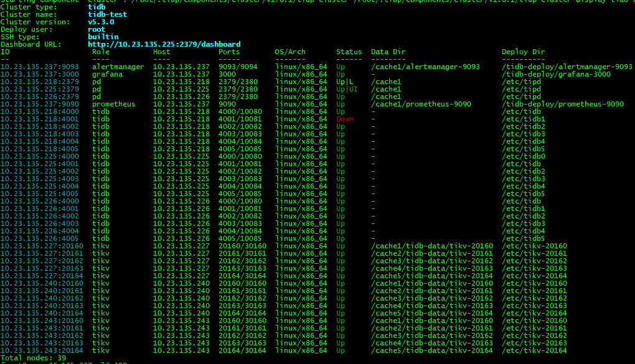The width and height of the screenshot is (635, 364).
Task: Click ID 10.23.135.237:3000 of grafana
Action: [x=40, y=74]
